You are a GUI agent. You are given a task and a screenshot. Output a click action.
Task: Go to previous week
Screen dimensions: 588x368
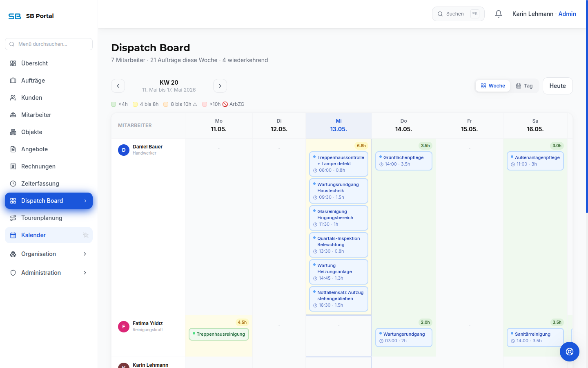pos(118,86)
